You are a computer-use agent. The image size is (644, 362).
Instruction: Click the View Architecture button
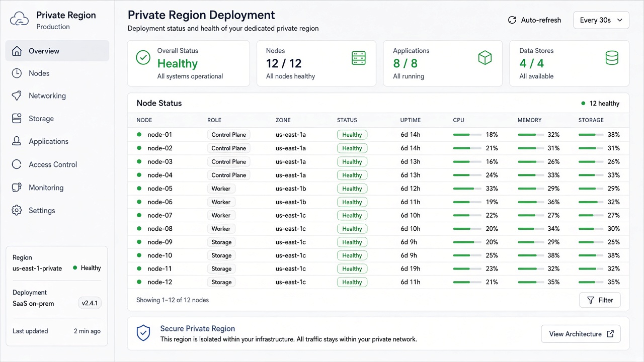(581, 334)
